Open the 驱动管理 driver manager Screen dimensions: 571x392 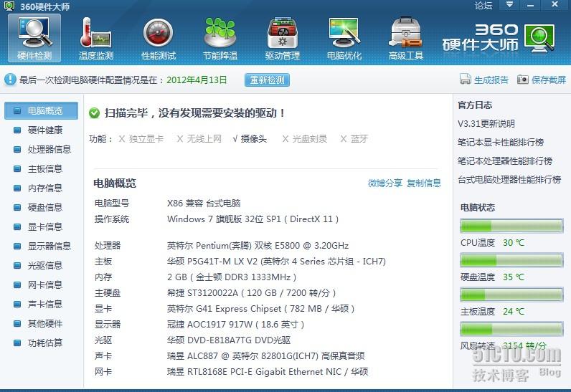point(282,38)
